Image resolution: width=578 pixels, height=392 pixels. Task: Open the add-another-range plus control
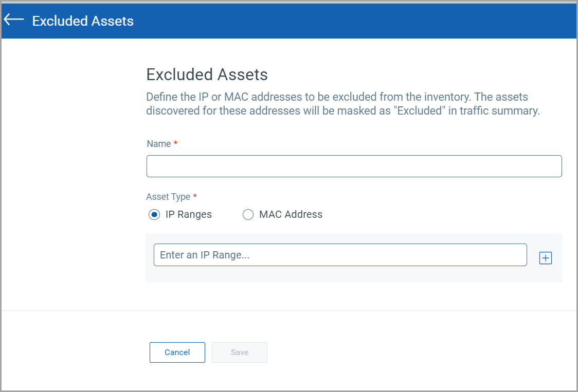click(545, 257)
